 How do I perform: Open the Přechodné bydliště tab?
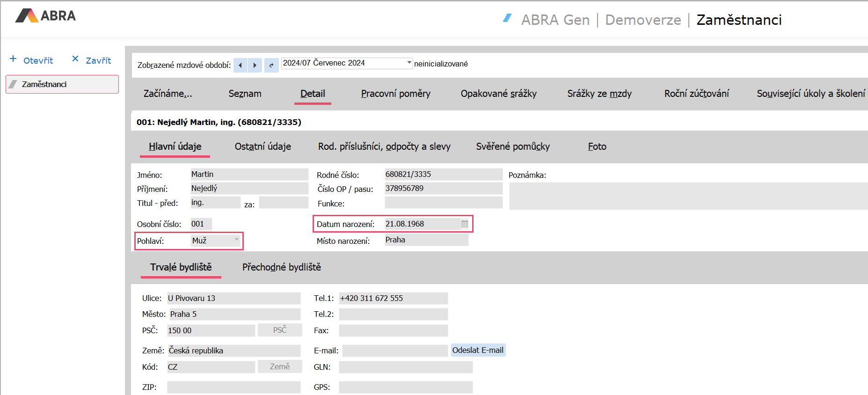click(281, 267)
